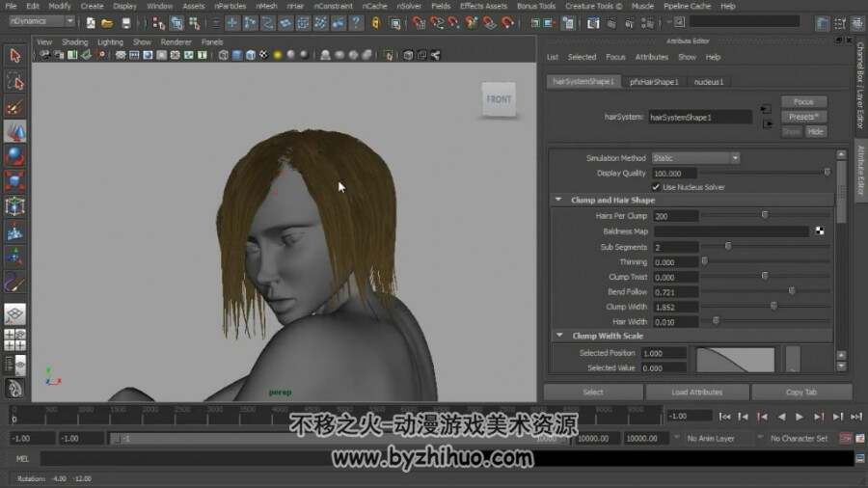Activate the Lasso selection tool
The image size is (868, 488).
[14, 81]
